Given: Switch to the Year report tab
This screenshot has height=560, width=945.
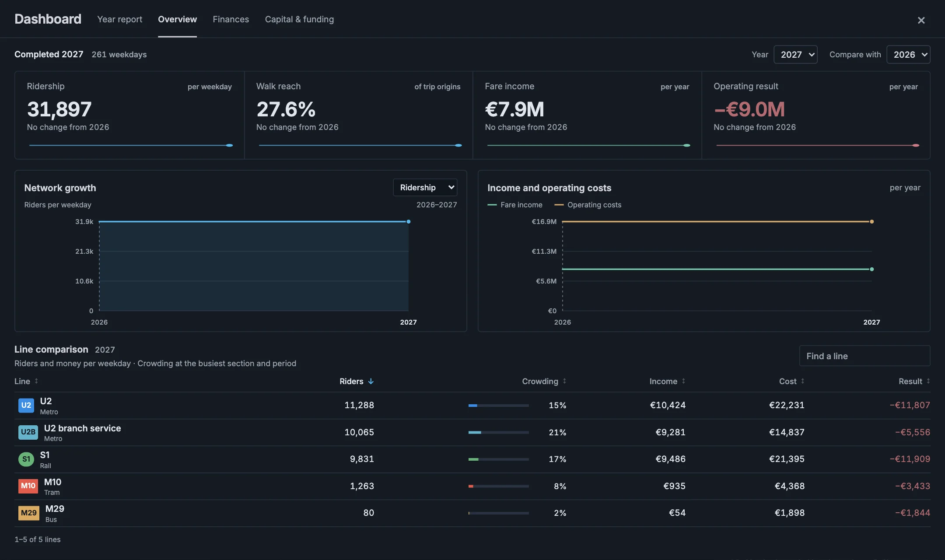Looking at the screenshot, I should coord(119,19).
